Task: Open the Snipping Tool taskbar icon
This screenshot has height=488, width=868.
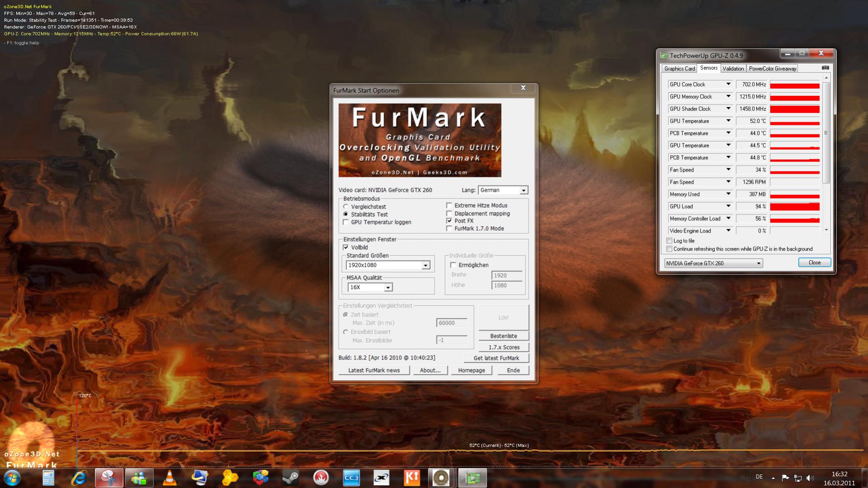Action: click(109, 478)
